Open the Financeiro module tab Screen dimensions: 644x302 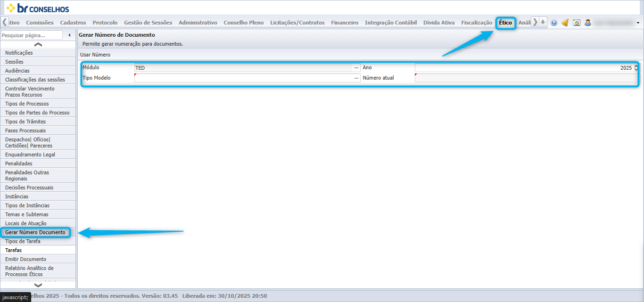[345, 23]
